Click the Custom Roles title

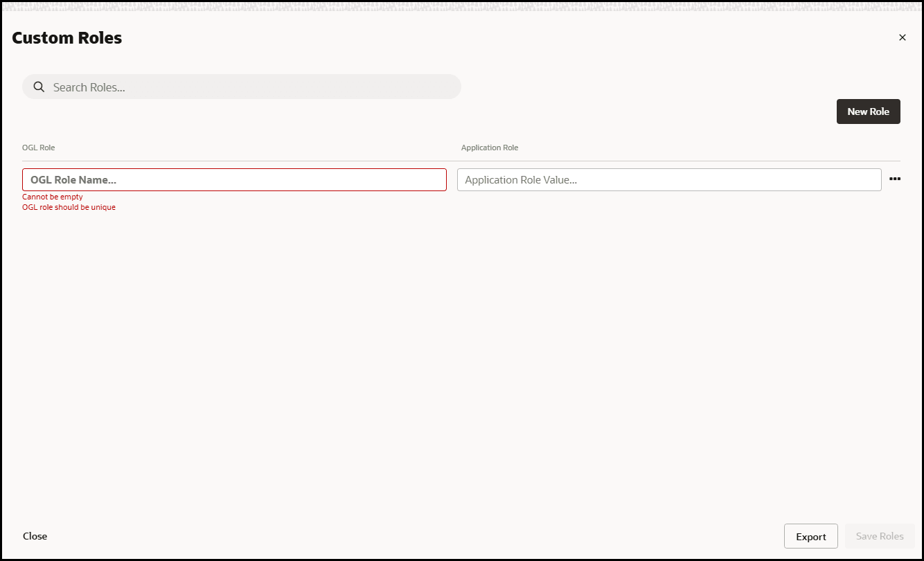click(66, 37)
